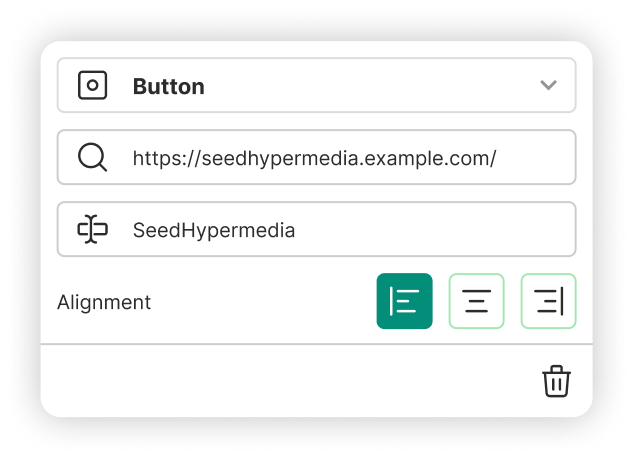Focus the seedhypermedia.example.com URL field
Viewport: 633px width, 457px height.
[x=314, y=158]
